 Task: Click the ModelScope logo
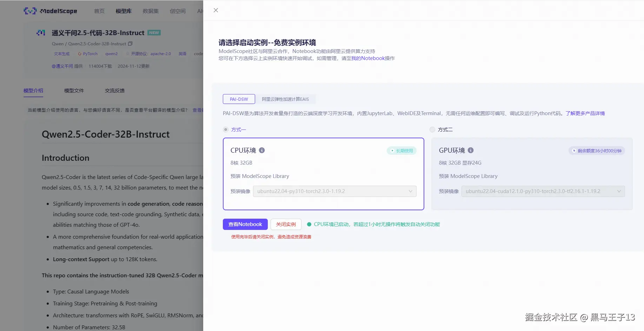coord(50,11)
